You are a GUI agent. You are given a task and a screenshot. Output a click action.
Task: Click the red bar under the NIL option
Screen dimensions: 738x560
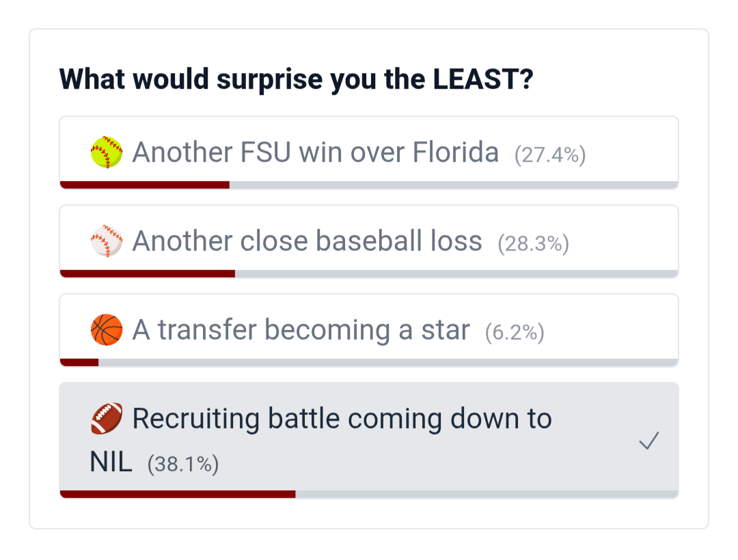point(178,494)
